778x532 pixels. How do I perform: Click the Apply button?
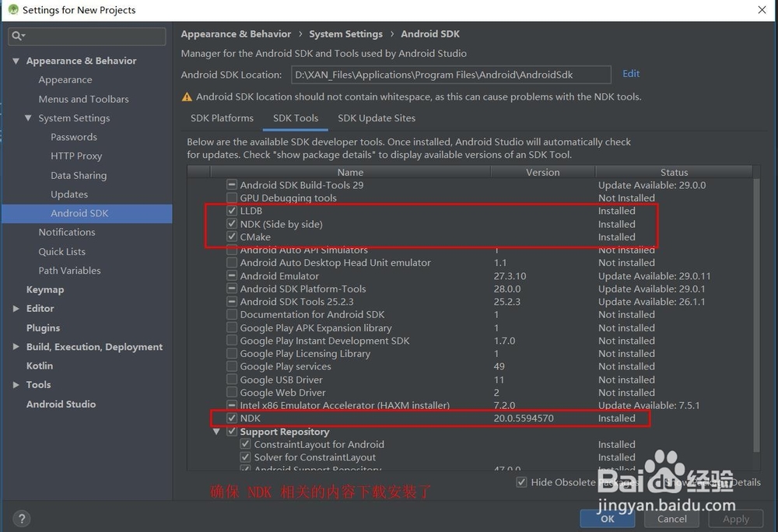coord(736,519)
